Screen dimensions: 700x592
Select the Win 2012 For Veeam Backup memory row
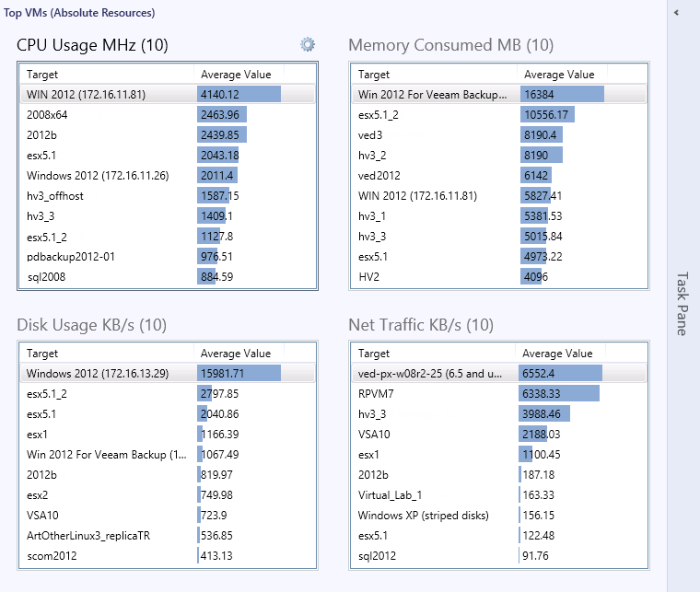click(499, 95)
